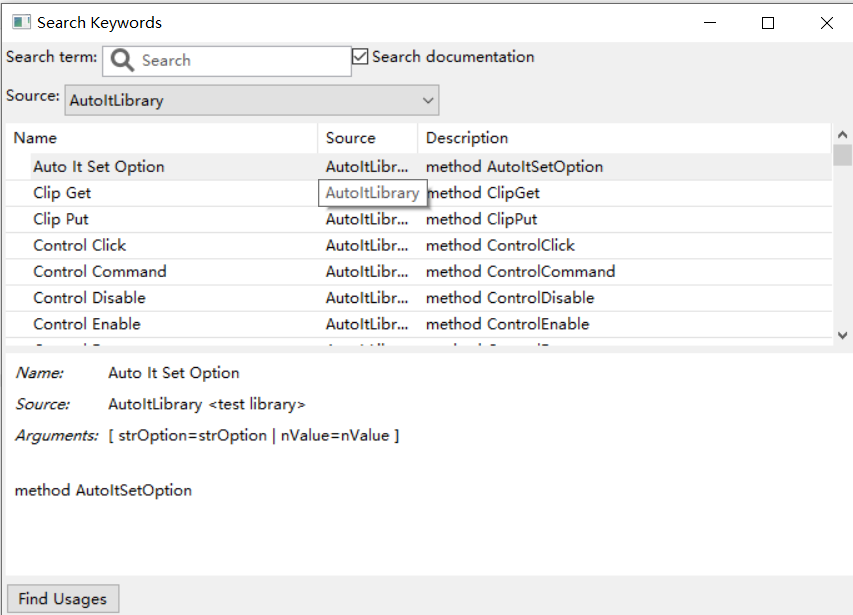Maximize the Search Keywords window

[768, 23]
